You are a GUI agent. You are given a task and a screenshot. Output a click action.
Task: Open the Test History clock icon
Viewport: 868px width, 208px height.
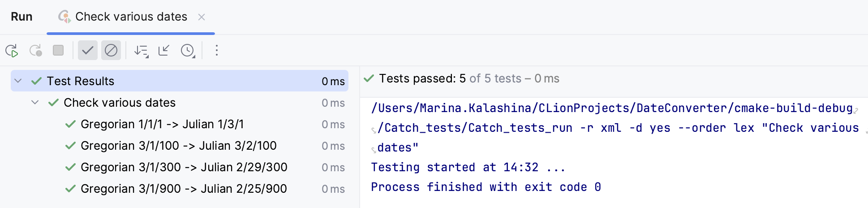[188, 51]
